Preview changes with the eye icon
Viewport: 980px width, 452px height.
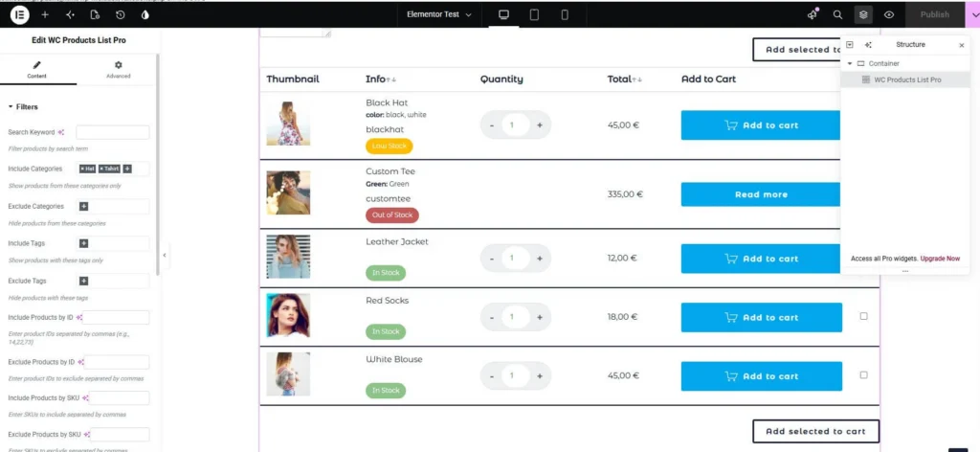(x=889, y=14)
